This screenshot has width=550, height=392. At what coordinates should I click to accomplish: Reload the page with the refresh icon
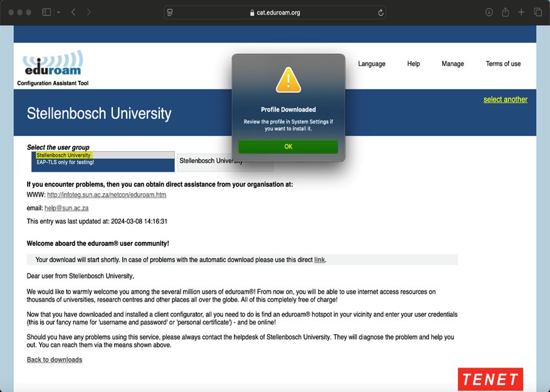click(380, 13)
